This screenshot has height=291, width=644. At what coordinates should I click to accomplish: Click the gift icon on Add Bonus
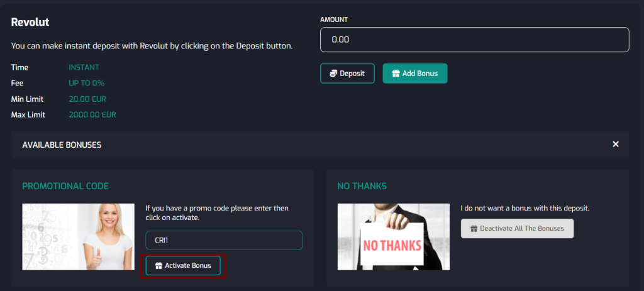tap(396, 74)
